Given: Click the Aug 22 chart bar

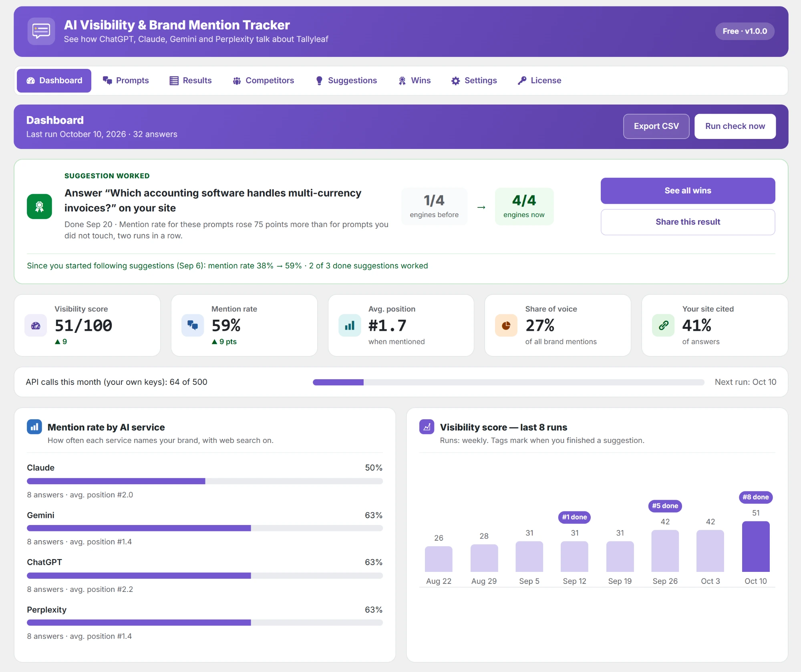Looking at the screenshot, I should click(x=439, y=559).
